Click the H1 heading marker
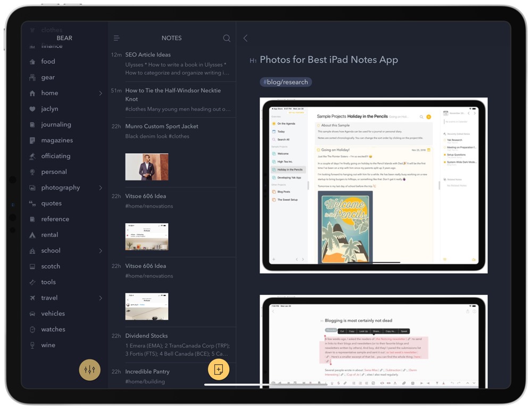 click(253, 61)
